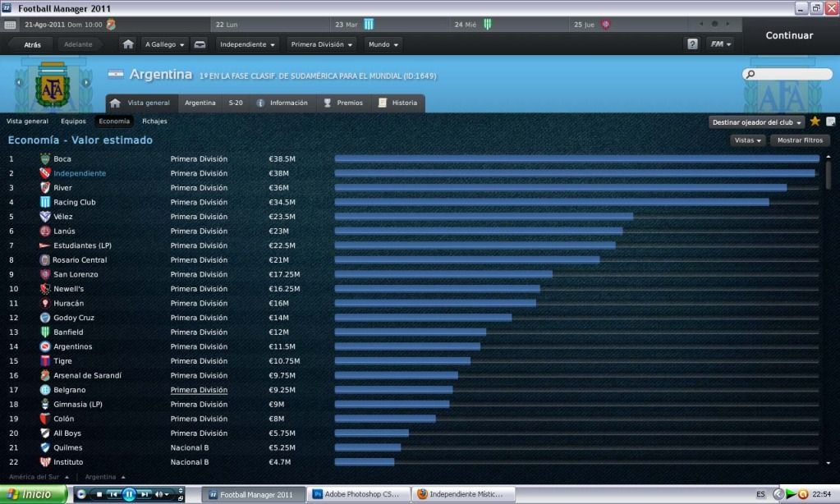The image size is (840, 504).
Task: Click the notepad icon beside the star
Action: (830, 121)
